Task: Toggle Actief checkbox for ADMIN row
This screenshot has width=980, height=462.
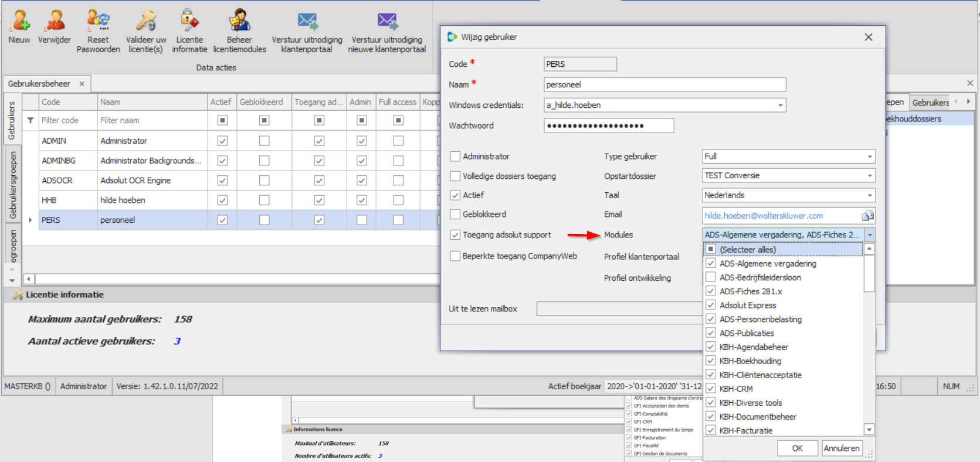Action: [222, 141]
